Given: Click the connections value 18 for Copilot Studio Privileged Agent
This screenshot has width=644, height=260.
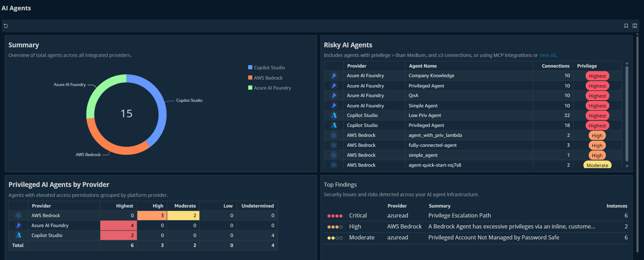Looking at the screenshot, I should click(x=567, y=125).
